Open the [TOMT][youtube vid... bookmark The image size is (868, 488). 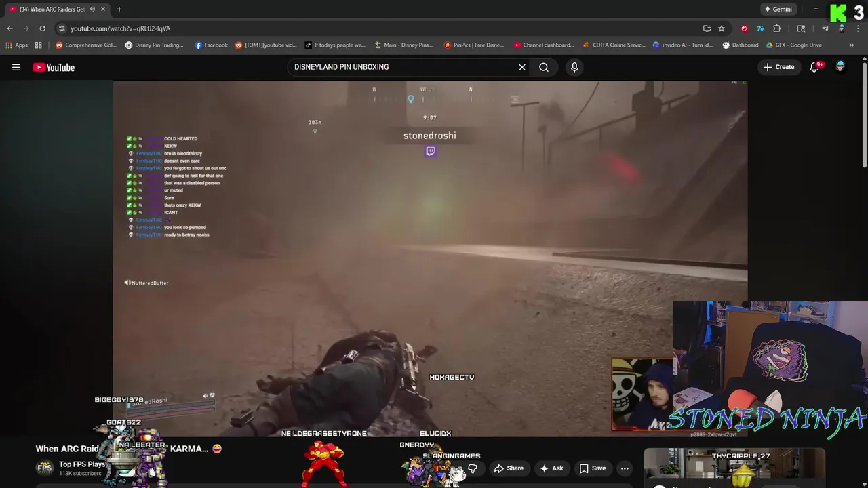[266, 45]
